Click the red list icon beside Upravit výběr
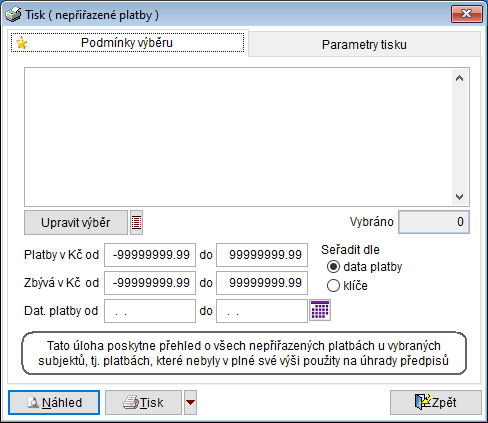 click(136, 222)
